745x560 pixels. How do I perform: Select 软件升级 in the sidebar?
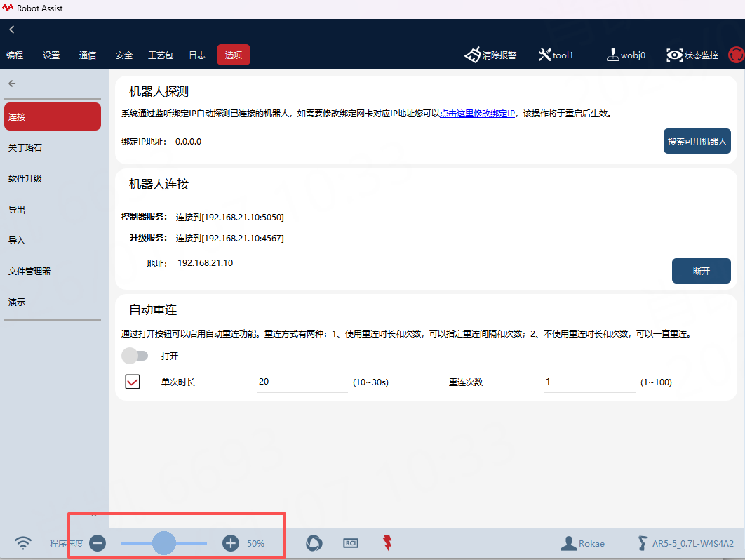click(25, 179)
